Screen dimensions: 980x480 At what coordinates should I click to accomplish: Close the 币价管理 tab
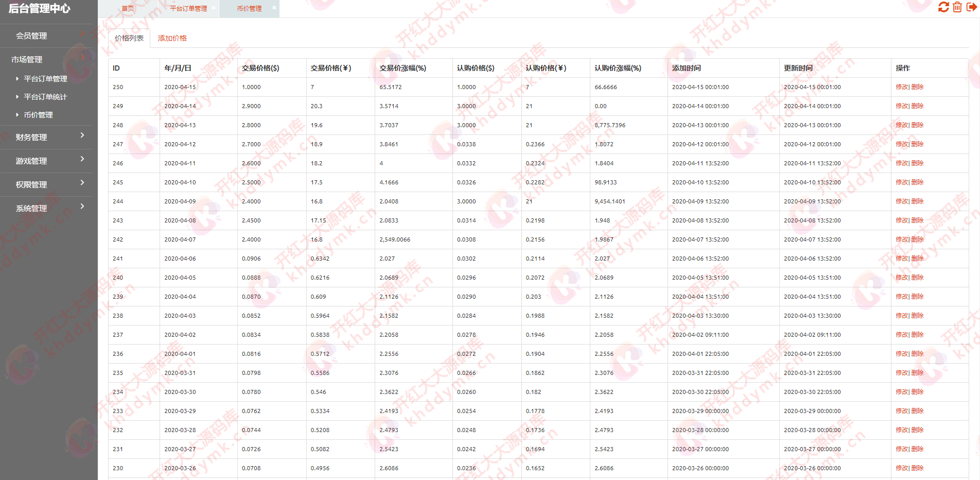(274, 8)
